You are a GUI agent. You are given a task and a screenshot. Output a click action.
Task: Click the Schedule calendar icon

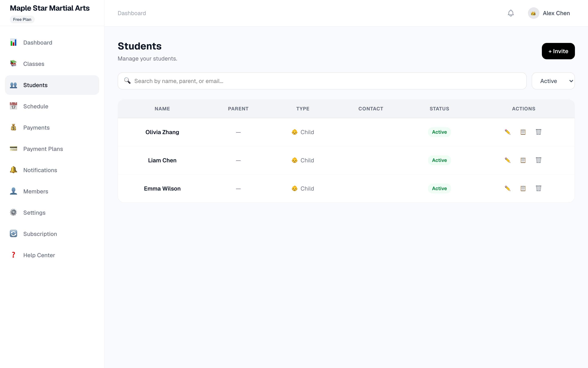[x=13, y=106]
